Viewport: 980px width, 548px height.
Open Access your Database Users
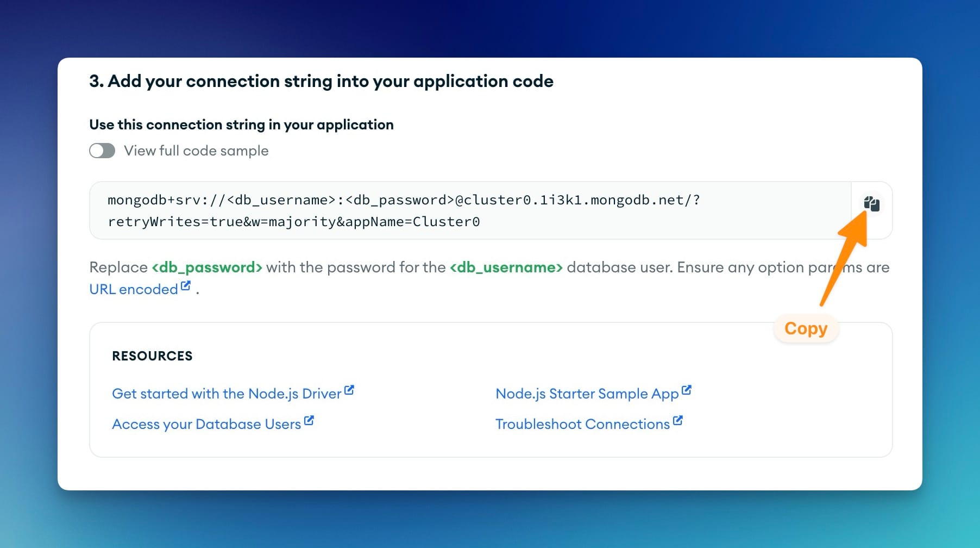point(206,424)
